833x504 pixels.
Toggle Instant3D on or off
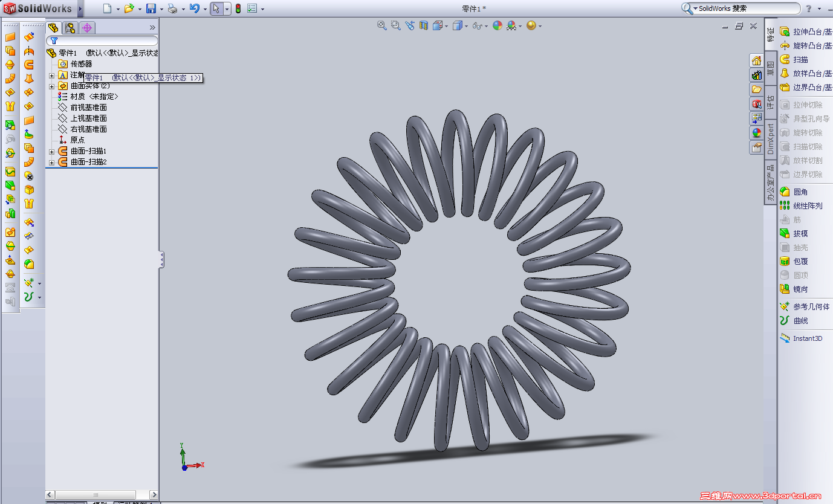[x=802, y=339]
